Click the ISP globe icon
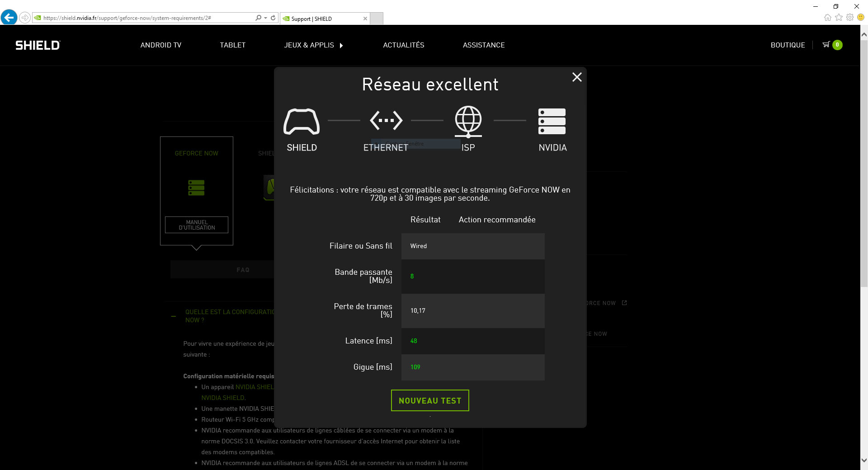The image size is (868, 470). click(468, 121)
